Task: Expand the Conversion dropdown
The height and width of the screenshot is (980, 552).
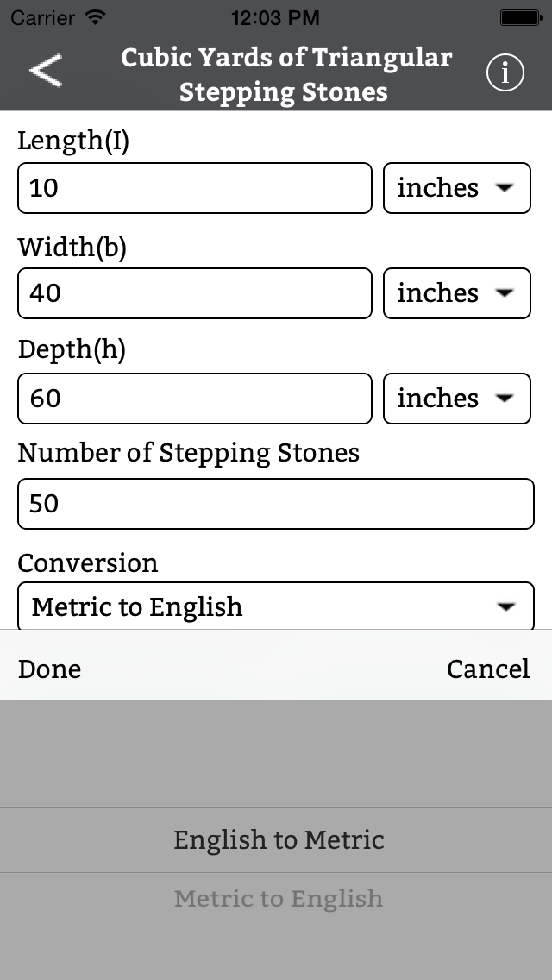Action: [276, 606]
